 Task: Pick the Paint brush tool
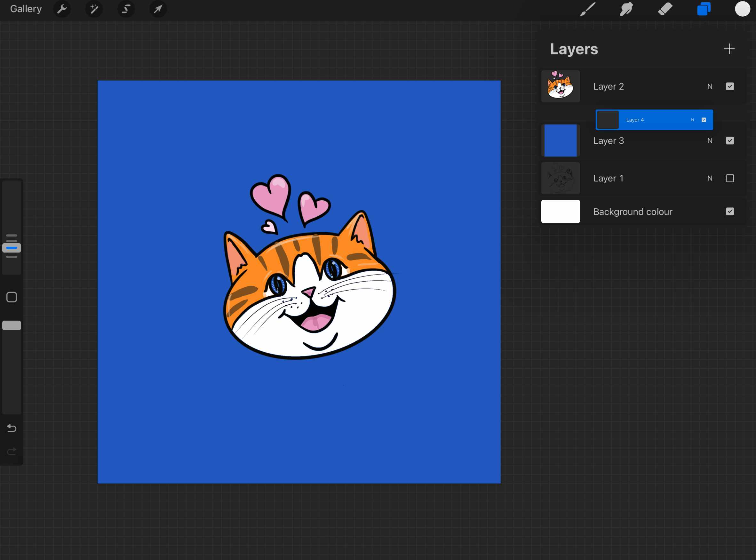pyautogui.click(x=588, y=9)
